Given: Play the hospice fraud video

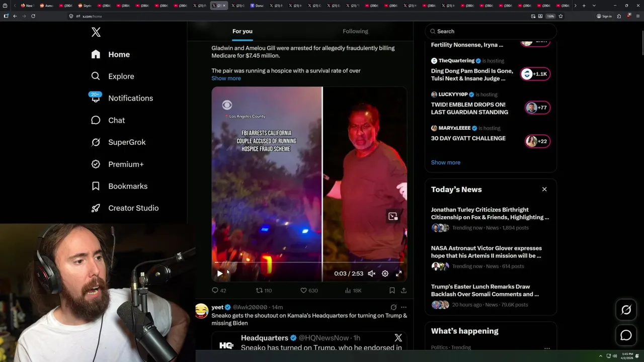Looking at the screenshot, I should point(220,274).
